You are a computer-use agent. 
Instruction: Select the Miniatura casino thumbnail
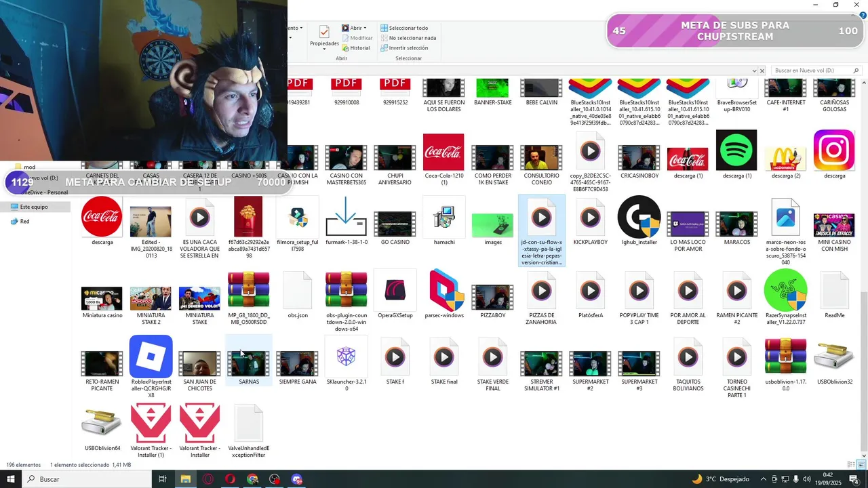click(102, 298)
